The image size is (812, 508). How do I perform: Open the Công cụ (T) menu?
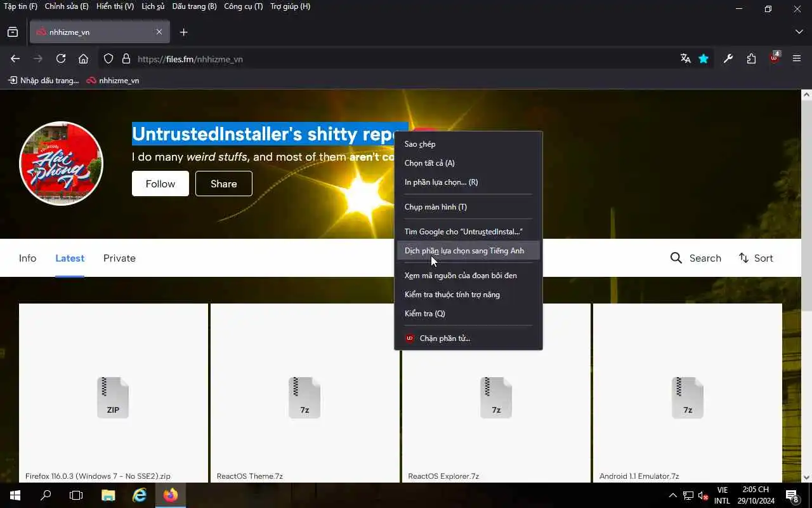tap(243, 6)
